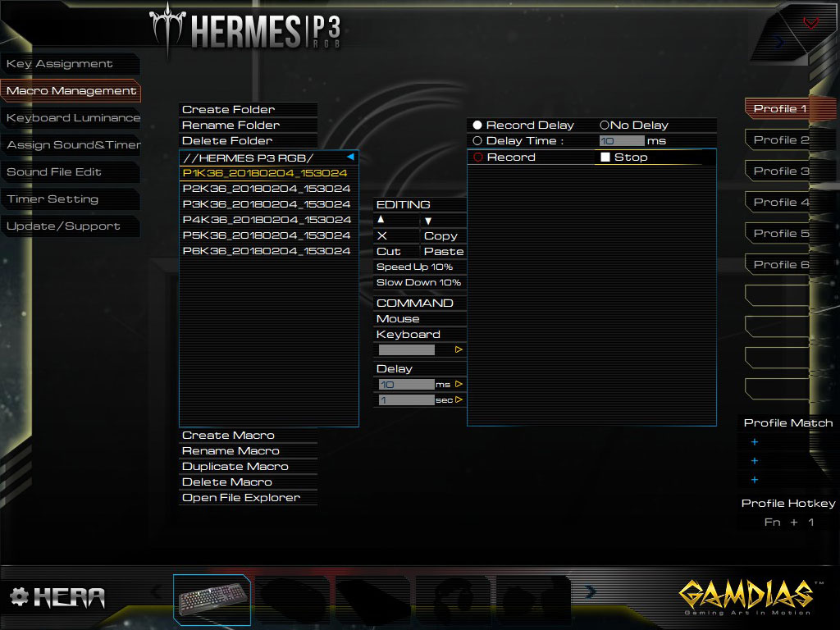Viewport: 840px width, 630px height.
Task: Switch to the Profile 4 tab
Action: click(779, 202)
